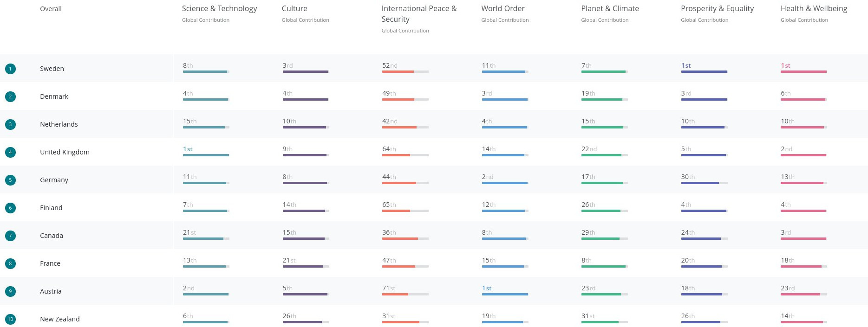Open the France country link
The image size is (868, 327).
(50, 263)
